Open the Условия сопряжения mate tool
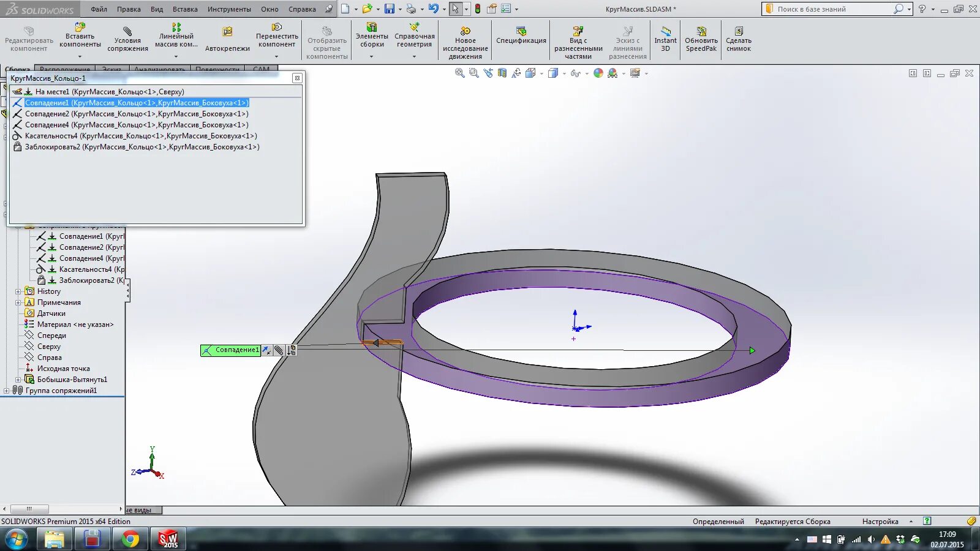Image resolution: width=980 pixels, height=551 pixels. (x=127, y=40)
